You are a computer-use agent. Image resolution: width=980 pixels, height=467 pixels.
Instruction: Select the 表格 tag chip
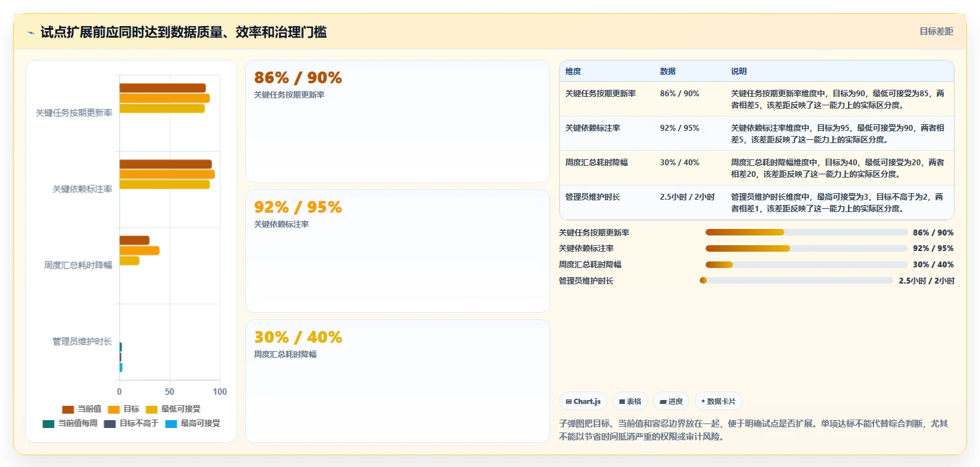point(630,401)
